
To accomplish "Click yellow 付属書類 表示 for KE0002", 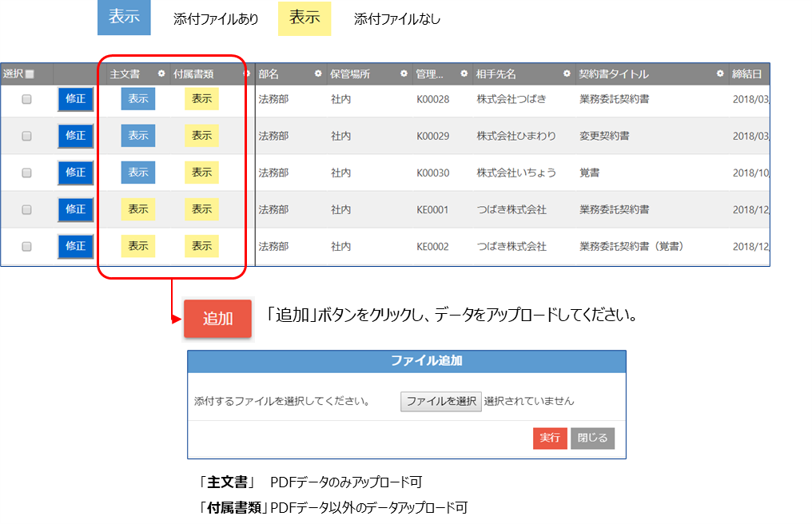I will [201, 246].
